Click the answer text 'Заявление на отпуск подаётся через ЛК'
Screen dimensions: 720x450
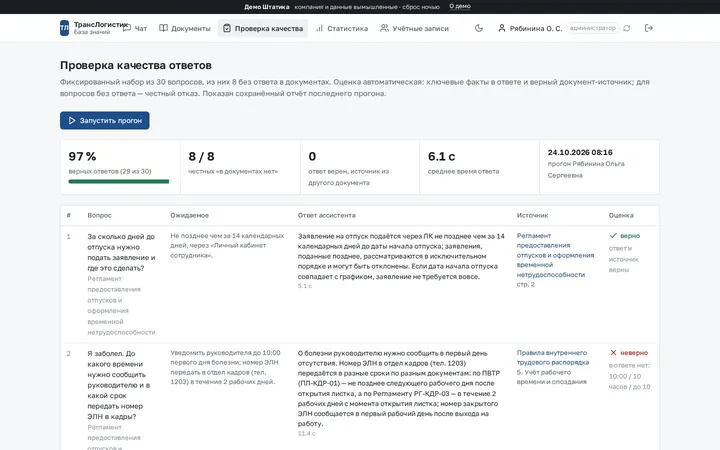[x=401, y=256]
